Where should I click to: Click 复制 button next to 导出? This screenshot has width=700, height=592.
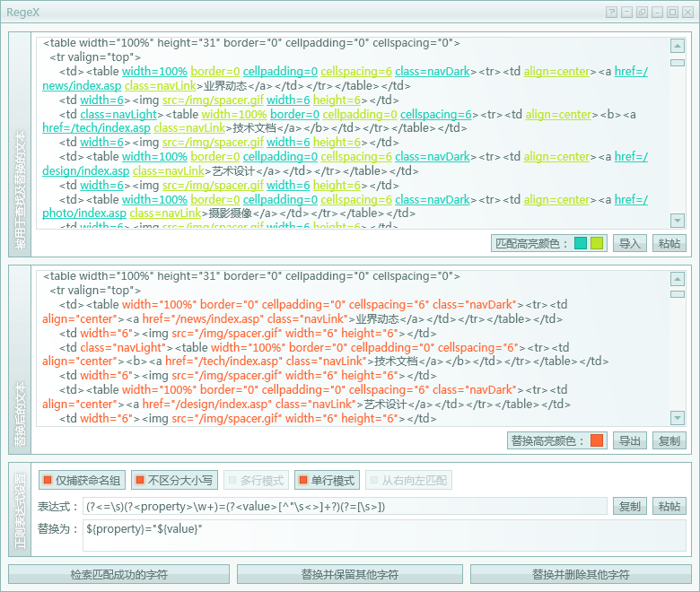(x=669, y=440)
